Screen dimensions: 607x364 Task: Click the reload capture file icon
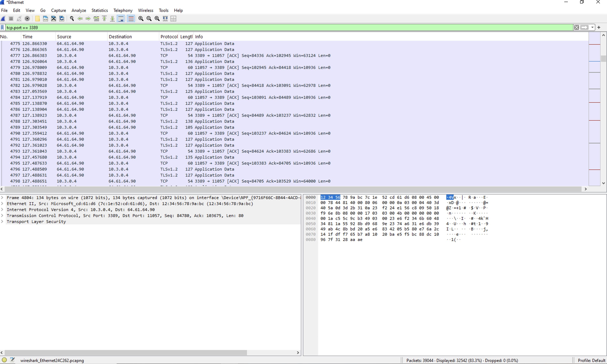click(x=62, y=19)
